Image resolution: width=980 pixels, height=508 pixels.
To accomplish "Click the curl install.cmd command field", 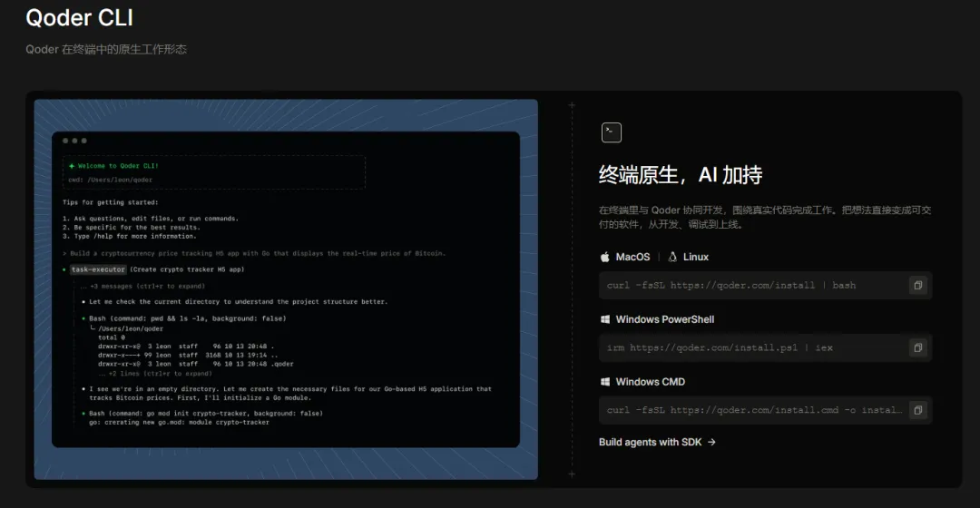I will (765, 411).
